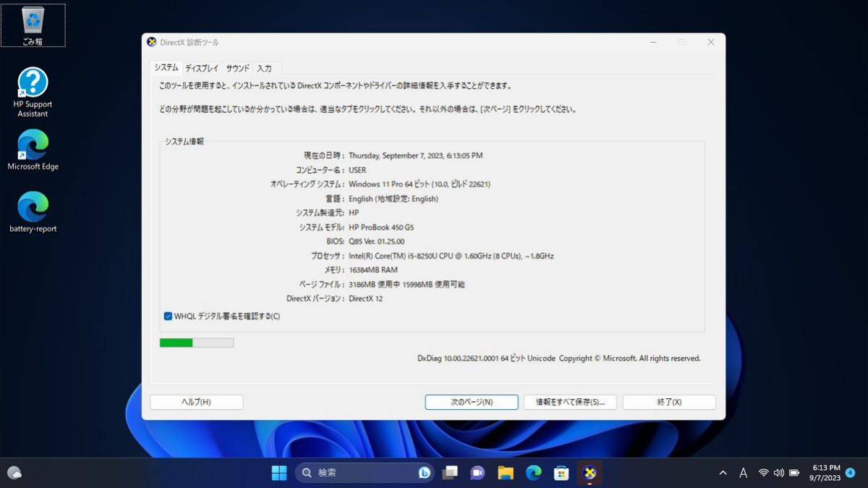Open Microsoft Store from the taskbar
The height and width of the screenshot is (488, 868).
(561, 473)
